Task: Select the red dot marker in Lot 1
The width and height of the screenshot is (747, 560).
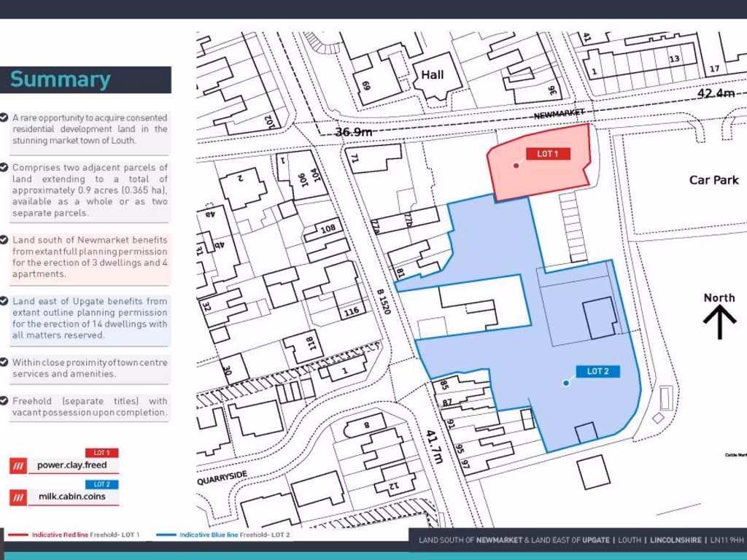Action: click(x=516, y=166)
